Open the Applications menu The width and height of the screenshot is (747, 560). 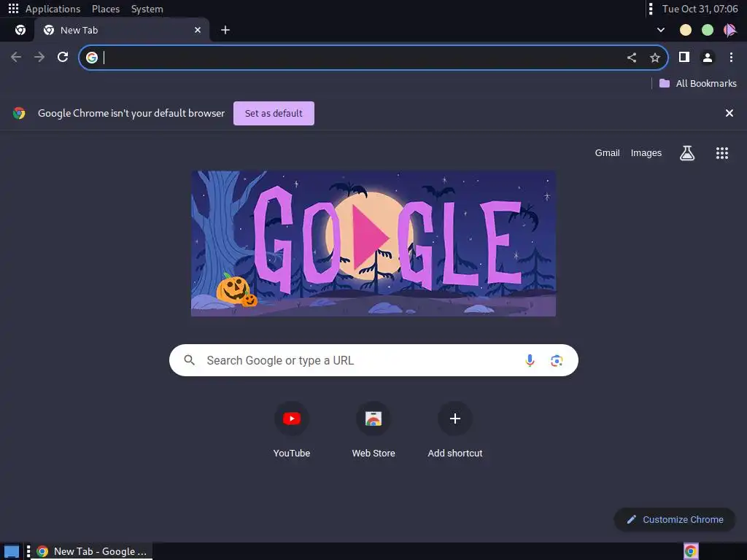(x=53, y=9)
